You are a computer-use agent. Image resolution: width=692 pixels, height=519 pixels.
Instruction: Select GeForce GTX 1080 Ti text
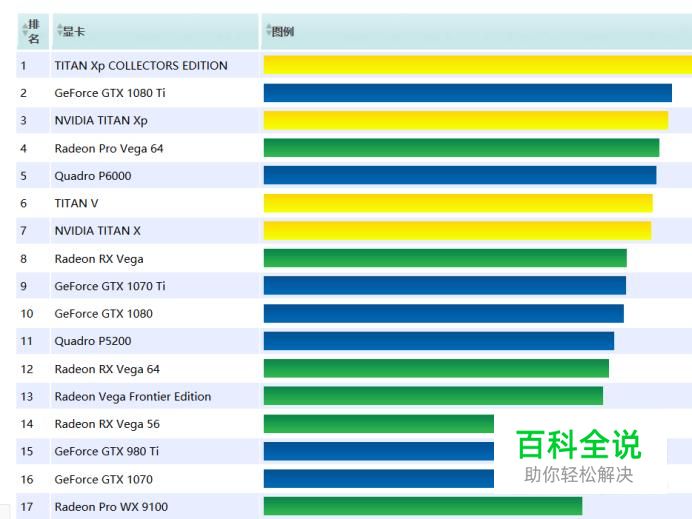(110, 93)
